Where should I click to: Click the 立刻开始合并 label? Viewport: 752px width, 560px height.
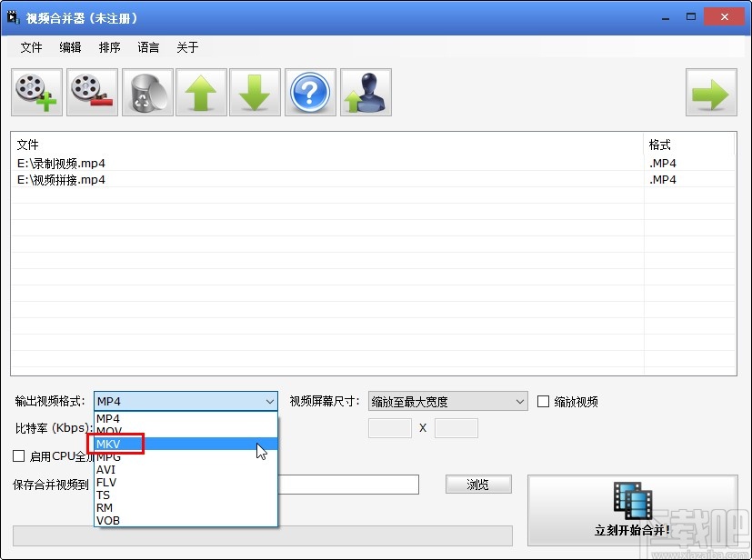pos(632,530)
